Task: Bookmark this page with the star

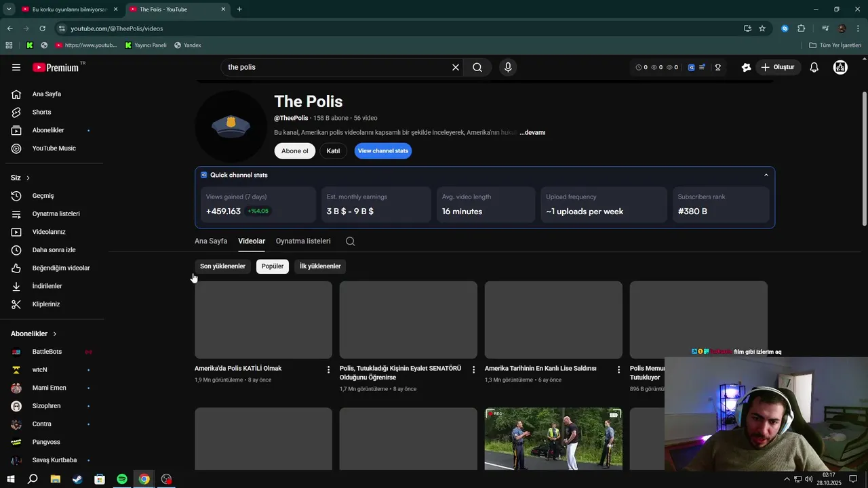Action: coord(762,28)
